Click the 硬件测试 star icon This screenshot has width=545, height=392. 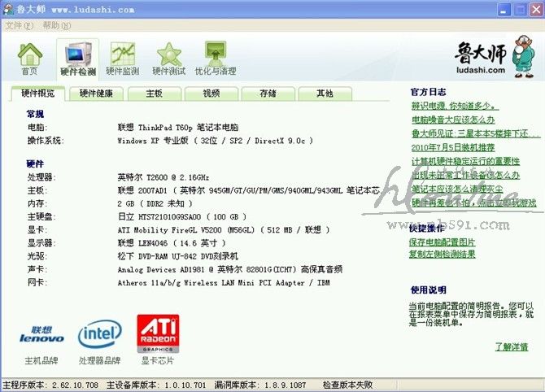tap(169, 59)
